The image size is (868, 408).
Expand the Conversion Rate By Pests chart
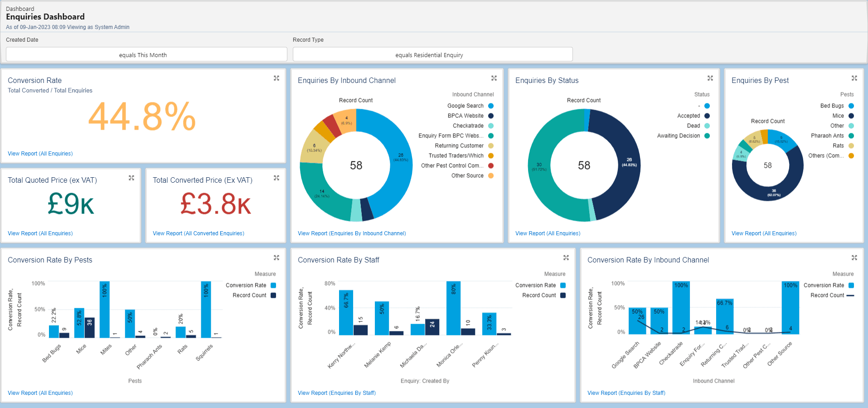pos(276,258)
